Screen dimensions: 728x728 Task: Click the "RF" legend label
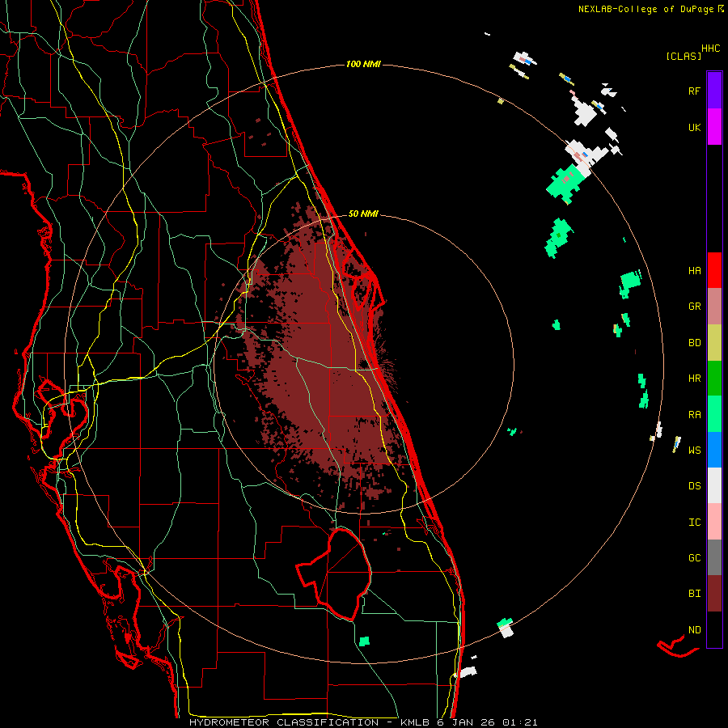(x=694, y=91)
